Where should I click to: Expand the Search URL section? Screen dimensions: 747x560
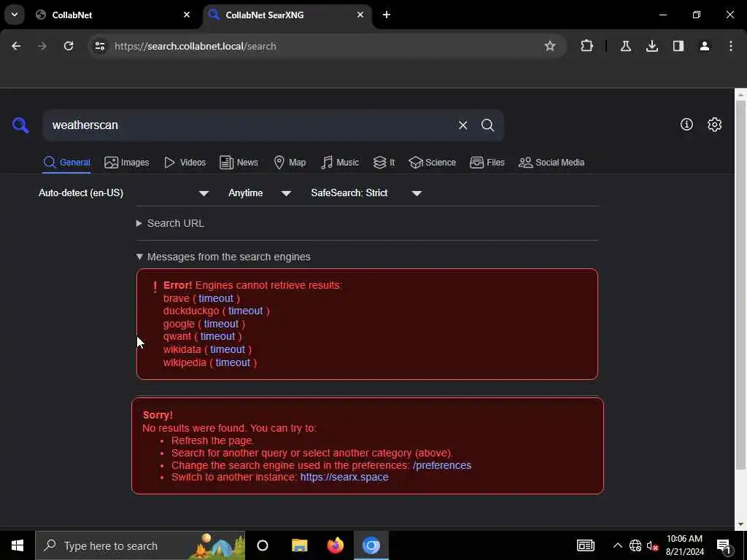170,223
